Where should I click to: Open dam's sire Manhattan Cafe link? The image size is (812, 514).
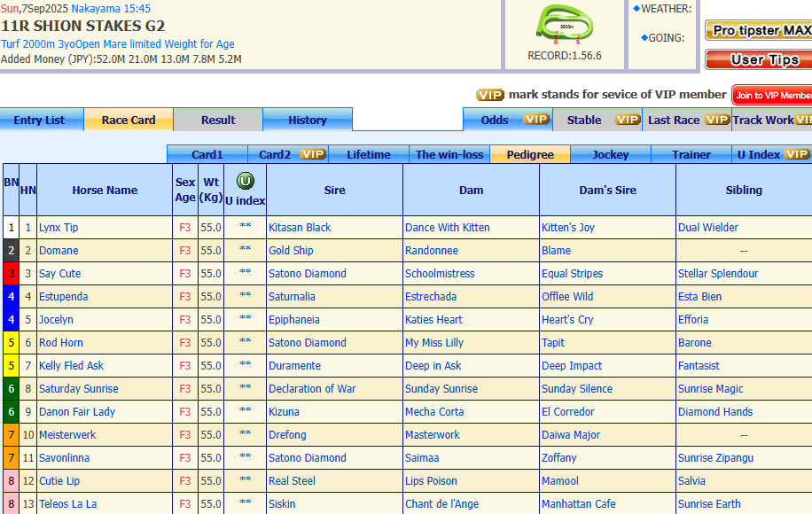[579, 503]
